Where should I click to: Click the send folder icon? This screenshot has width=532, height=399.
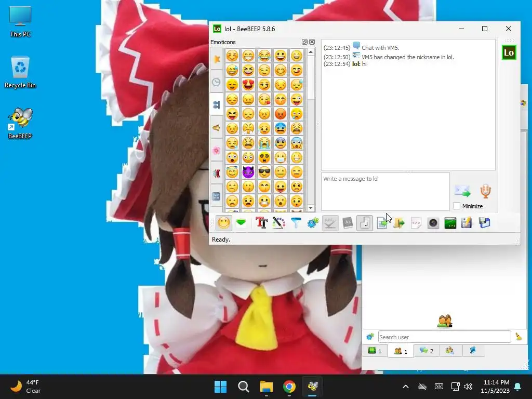[x=399, y=223]
